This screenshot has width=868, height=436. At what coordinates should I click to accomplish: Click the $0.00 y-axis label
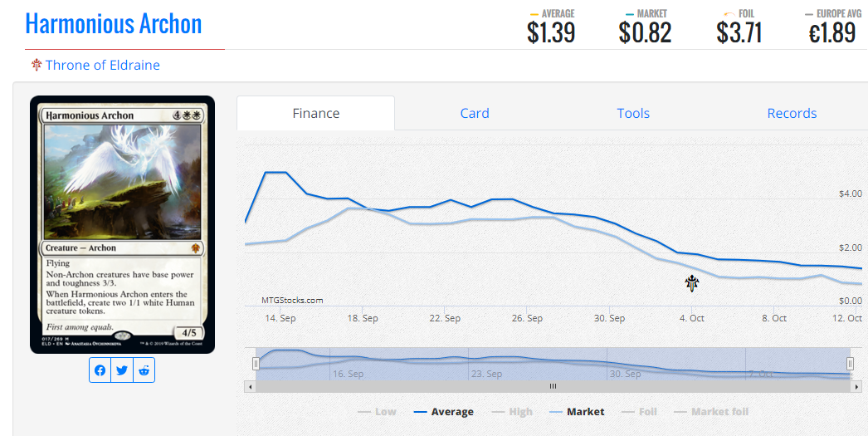tap(851, 301)
